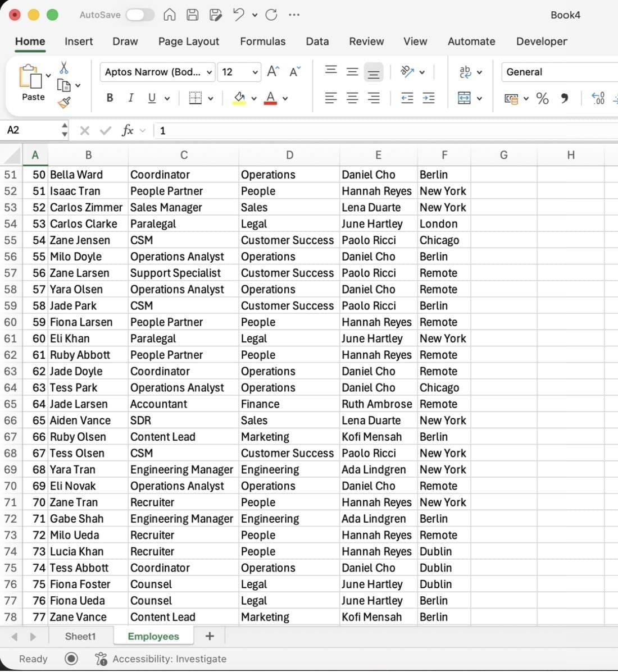This screenshot has height=672, width=618.
Task: Apply cell borders icon
Action: coord(195,98)
